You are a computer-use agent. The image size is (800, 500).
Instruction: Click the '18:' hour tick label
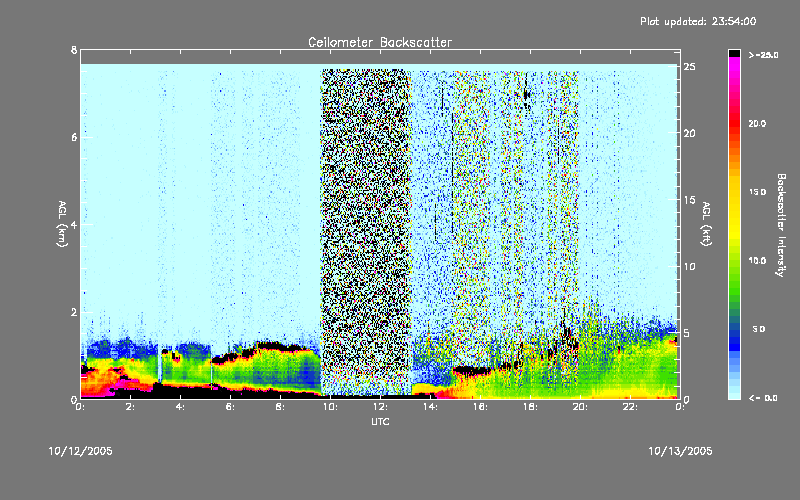point(530,407)
